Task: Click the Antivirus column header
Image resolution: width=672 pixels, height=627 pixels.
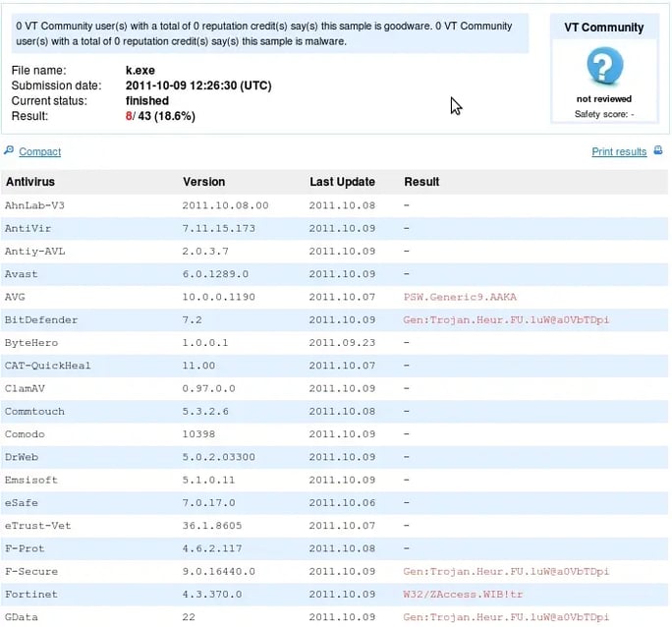Action: (x=30, y=182)
